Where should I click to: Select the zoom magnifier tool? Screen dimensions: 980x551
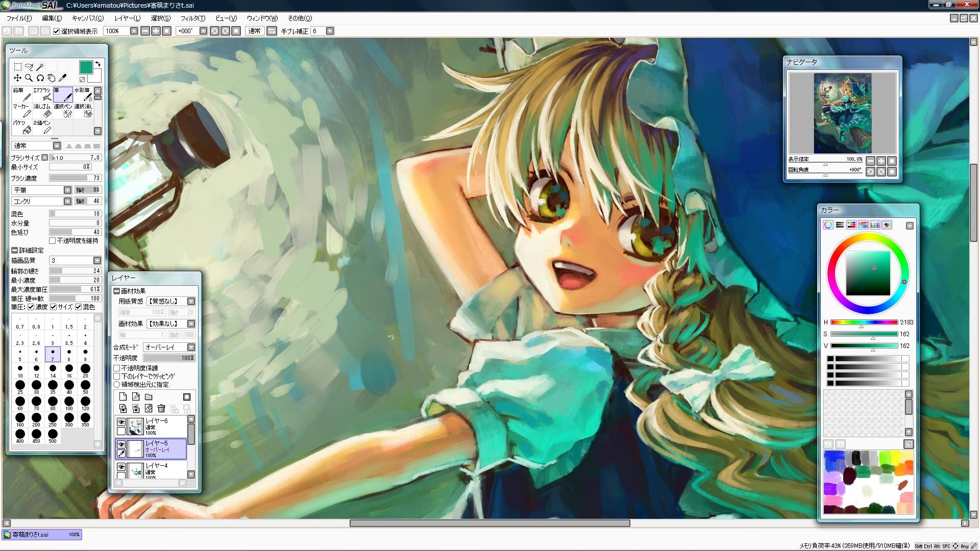tap(29, 78)
